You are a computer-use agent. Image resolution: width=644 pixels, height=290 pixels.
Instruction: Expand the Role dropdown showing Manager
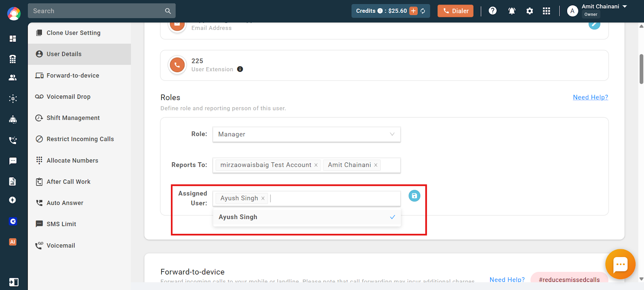[x=307, y=134]
